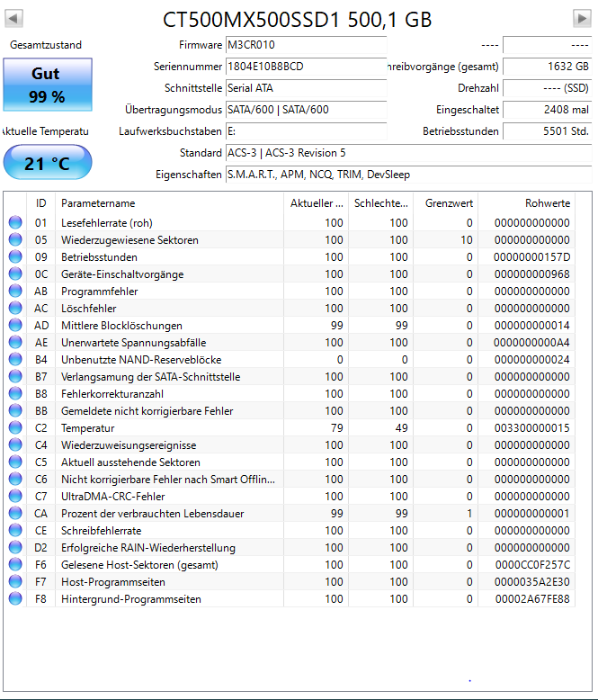Click status icon for Fehlerkorrekturanzahl
This screenshot has height=700, width=598.
15,394
